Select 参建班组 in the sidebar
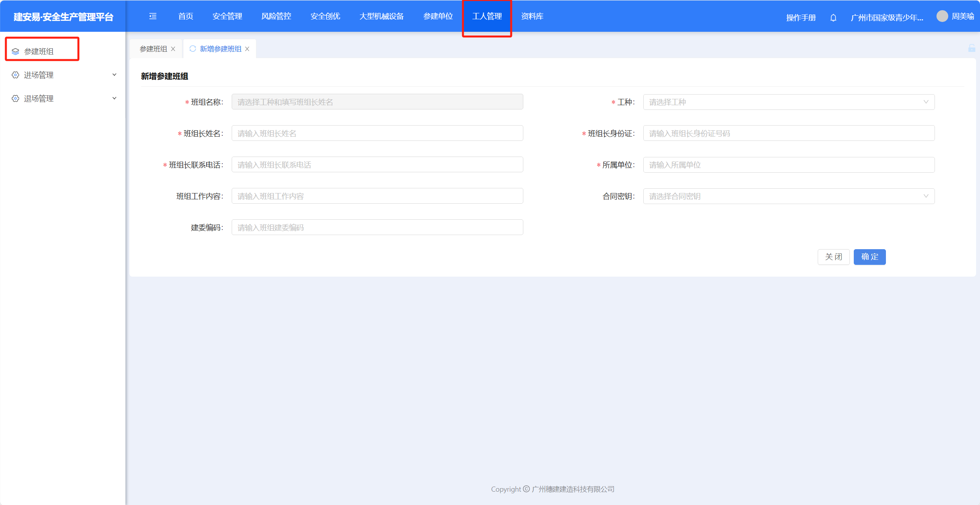Image resolution: width=980 pixels, height=505 pixels. coord(39,51)
